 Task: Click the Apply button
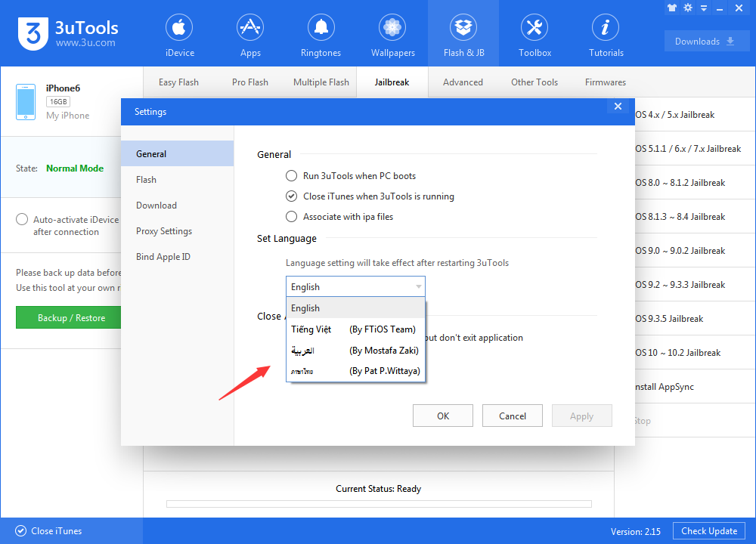pyautogui.click(x=581, y=416)
